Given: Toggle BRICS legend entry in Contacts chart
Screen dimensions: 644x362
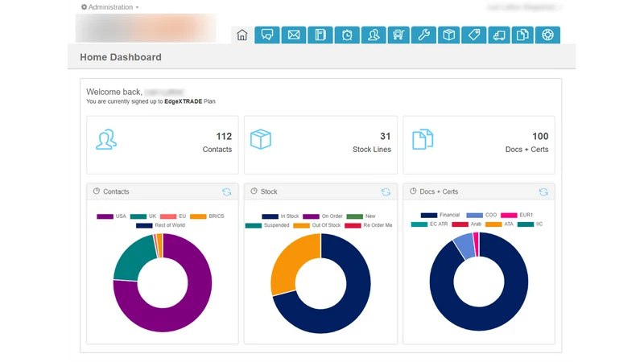Looking at the screenshot, I should point(207,216).
